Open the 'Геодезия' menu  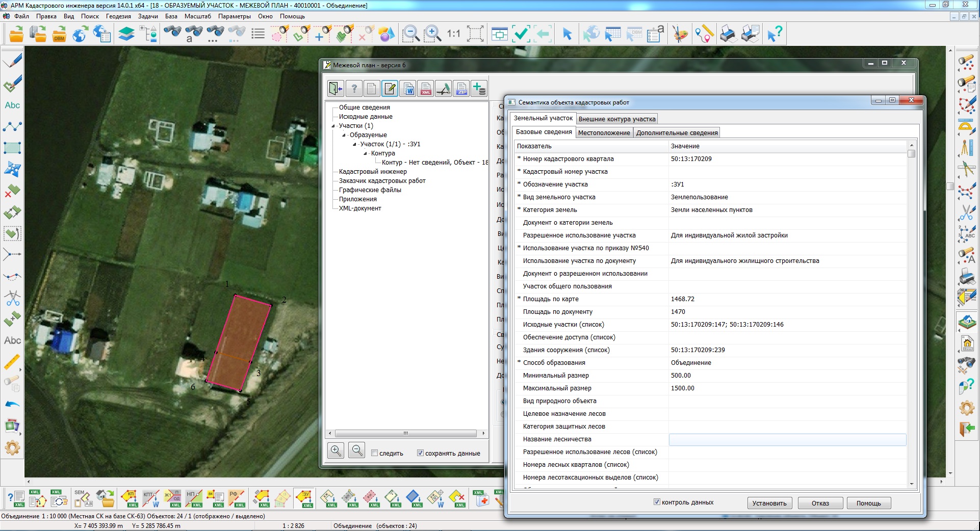click(118, 16)
